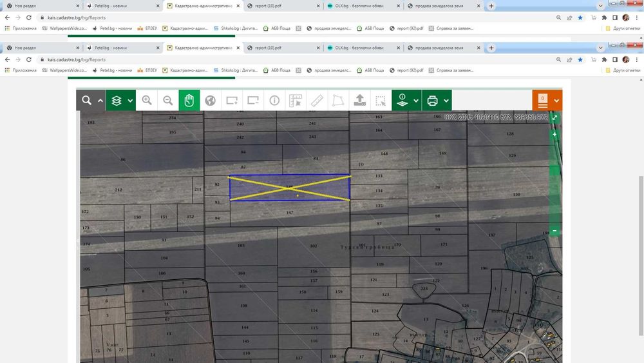Click zoom slider track just above minus button

coord(554,222)
